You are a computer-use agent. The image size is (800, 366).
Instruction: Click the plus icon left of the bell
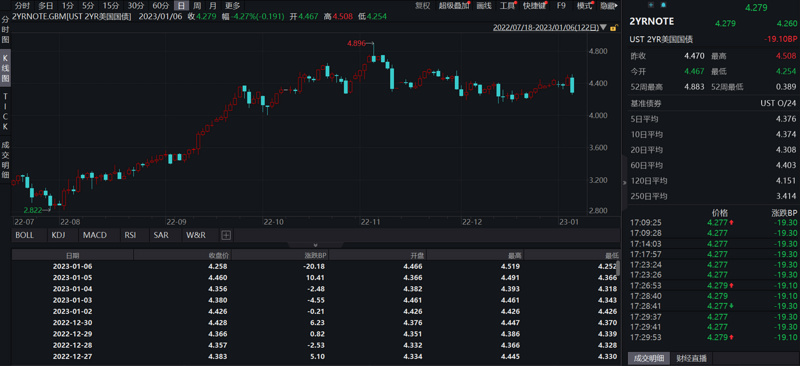[x=651, y=5]
